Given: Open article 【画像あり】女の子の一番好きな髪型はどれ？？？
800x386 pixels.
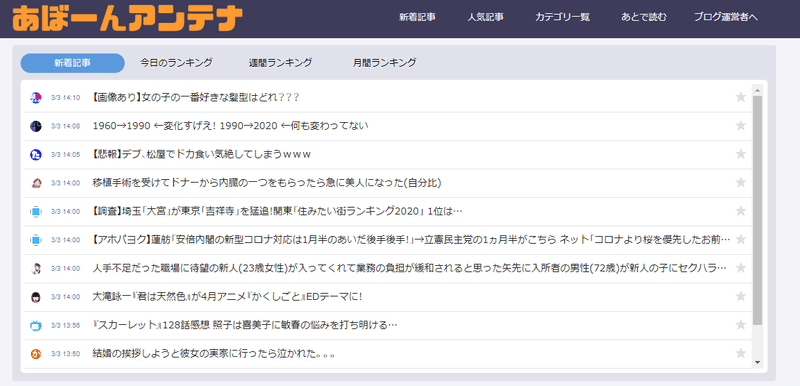Looking at the screenshot, I should (x=195, y=97).
